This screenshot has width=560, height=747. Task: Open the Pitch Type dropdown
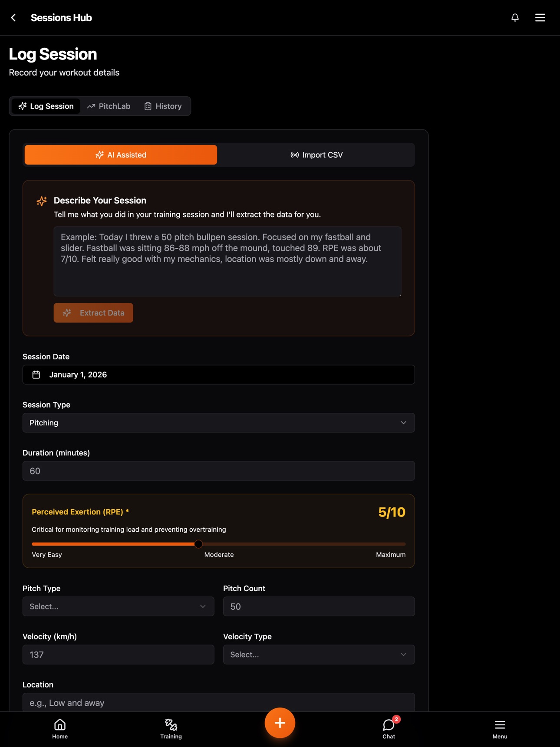[119, 606]
